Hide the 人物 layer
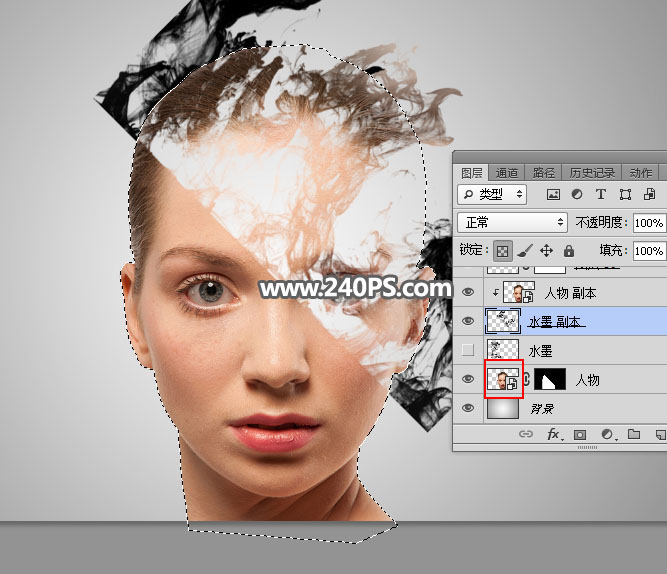Image resolution: width=667 pixels, height=574 pixels. [x=468, y=379]
